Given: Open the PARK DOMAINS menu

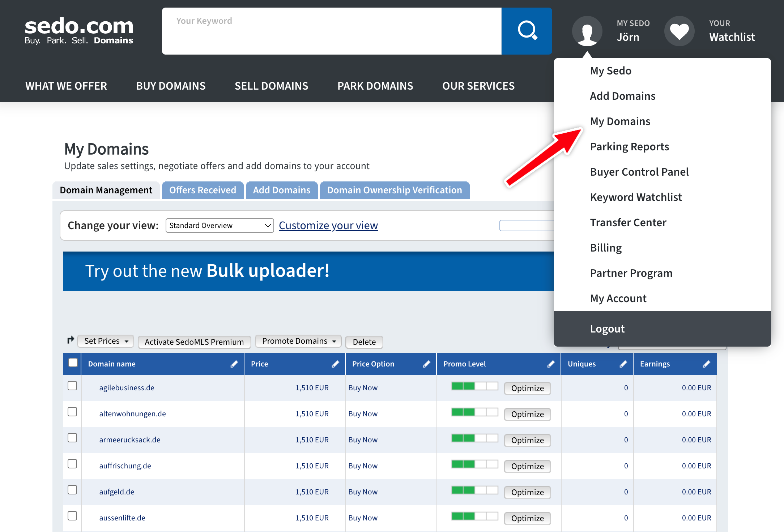Looking at the screenshot, I should tap(375, 86).
